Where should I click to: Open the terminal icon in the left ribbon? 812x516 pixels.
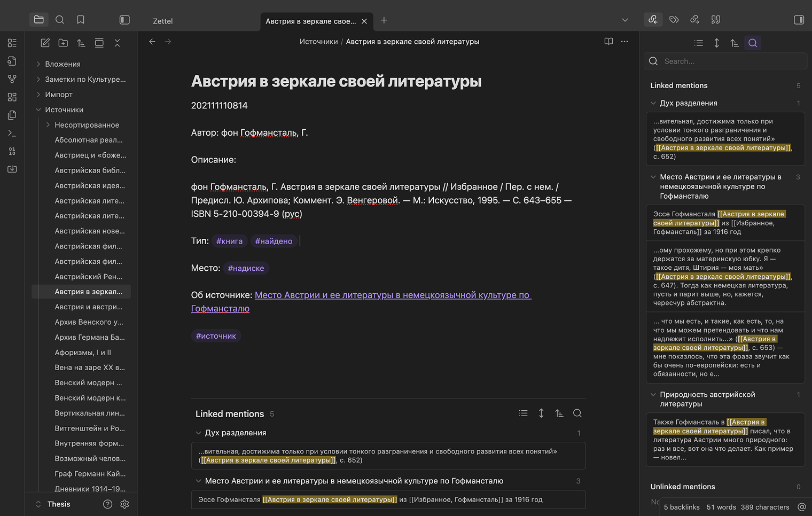(12, 133)
